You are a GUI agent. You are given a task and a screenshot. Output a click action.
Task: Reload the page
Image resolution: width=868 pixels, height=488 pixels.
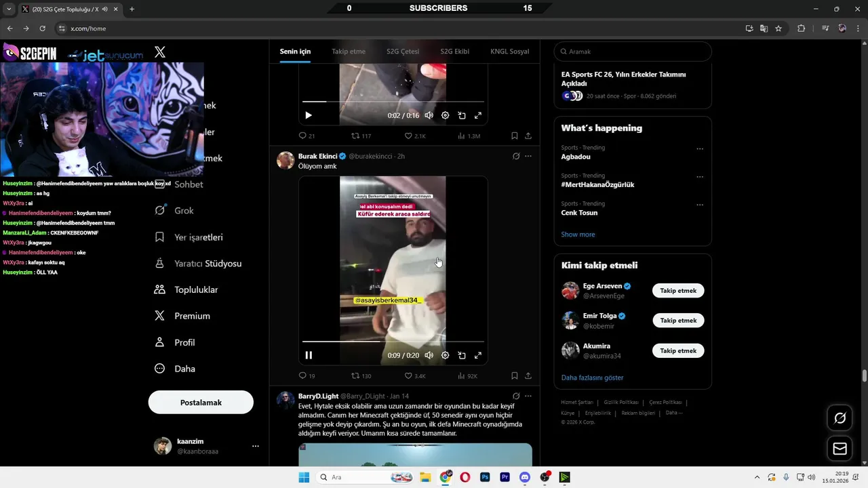click(42, 28)
